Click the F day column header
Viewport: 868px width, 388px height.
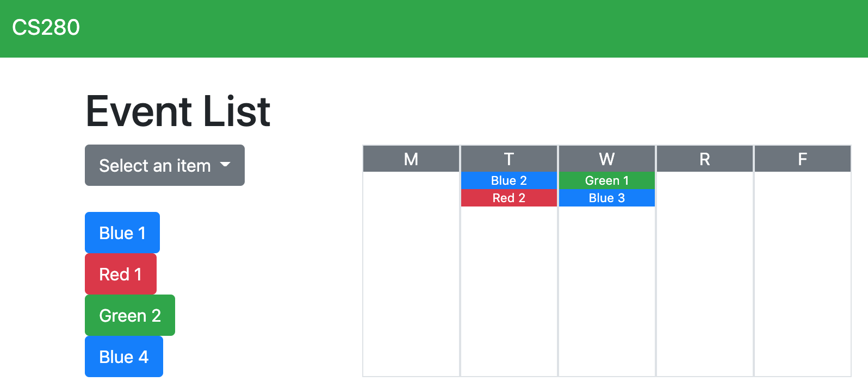coord(803,159)
